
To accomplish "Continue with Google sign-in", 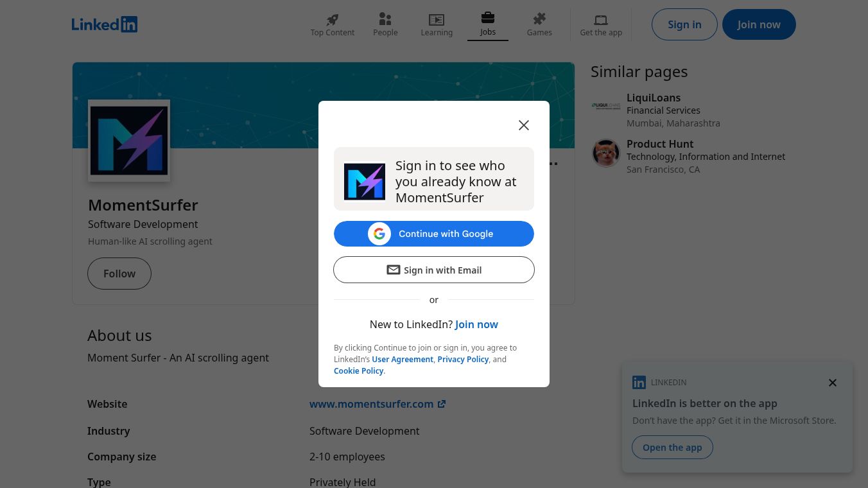I will pos(434,234).
